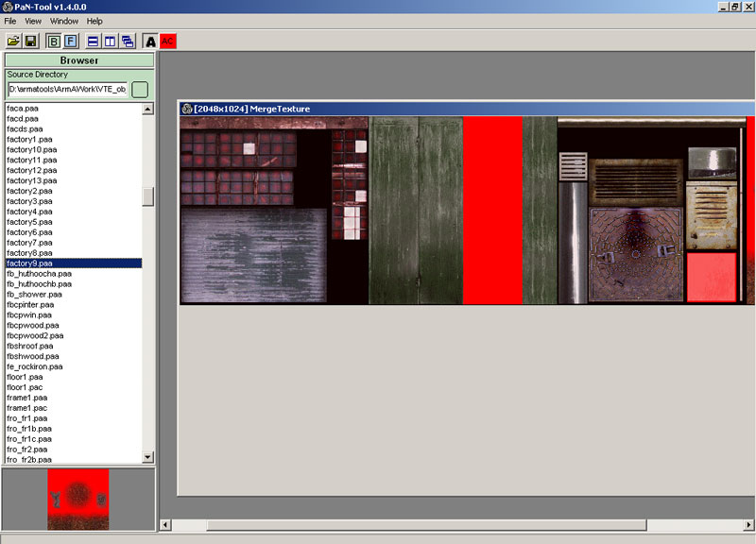Click the file list scrollbar down arrow
The image size is (756, 544).
[x=148, y=456]
